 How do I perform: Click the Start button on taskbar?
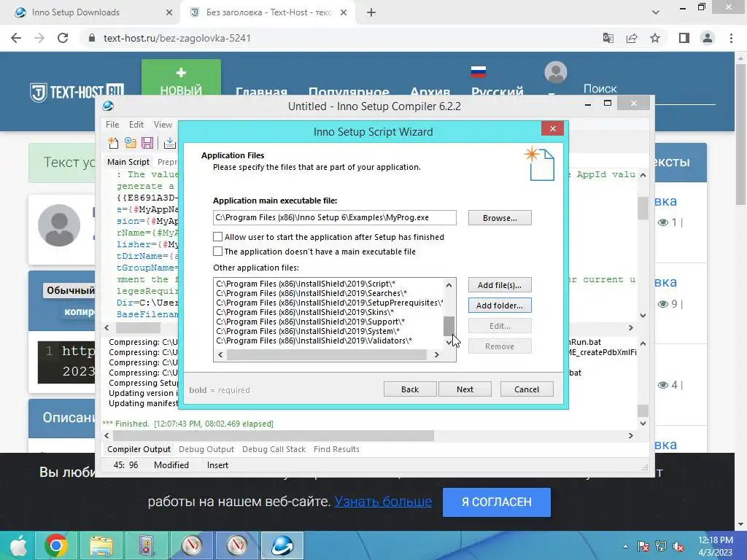coord(18,545)
